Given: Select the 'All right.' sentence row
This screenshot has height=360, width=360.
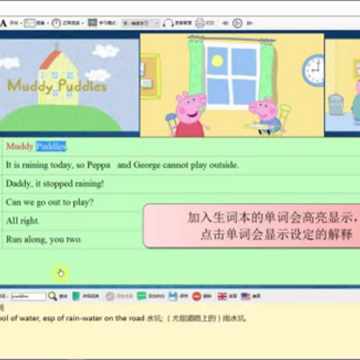Looking at the screenshot, I should coord(23,221).
